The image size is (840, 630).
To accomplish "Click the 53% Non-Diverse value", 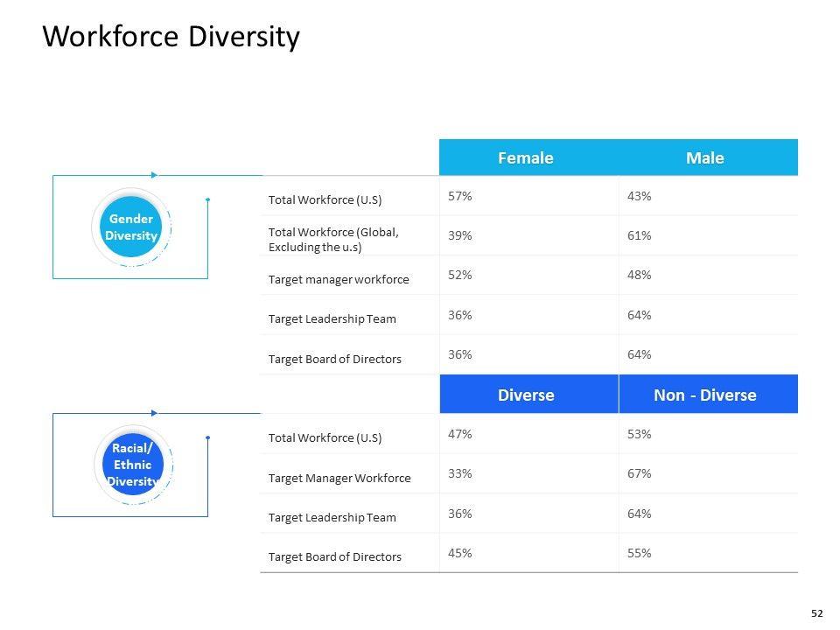I will 639,434.
